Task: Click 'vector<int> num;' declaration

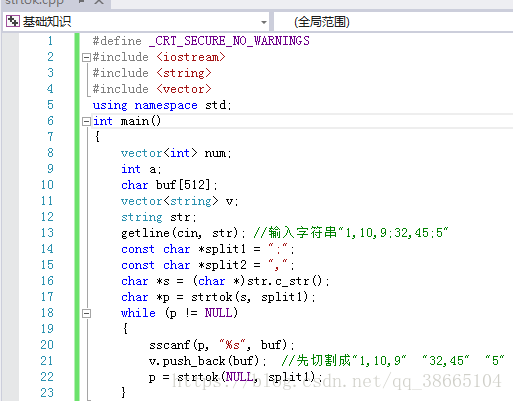Action: click(176, 153)
